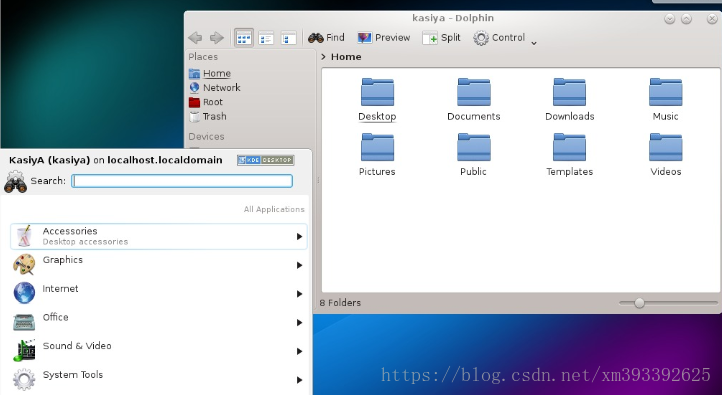Expand the Graphics submenu arrow
The height and width of the screenshot is (395, 722).
pos(299,265)
